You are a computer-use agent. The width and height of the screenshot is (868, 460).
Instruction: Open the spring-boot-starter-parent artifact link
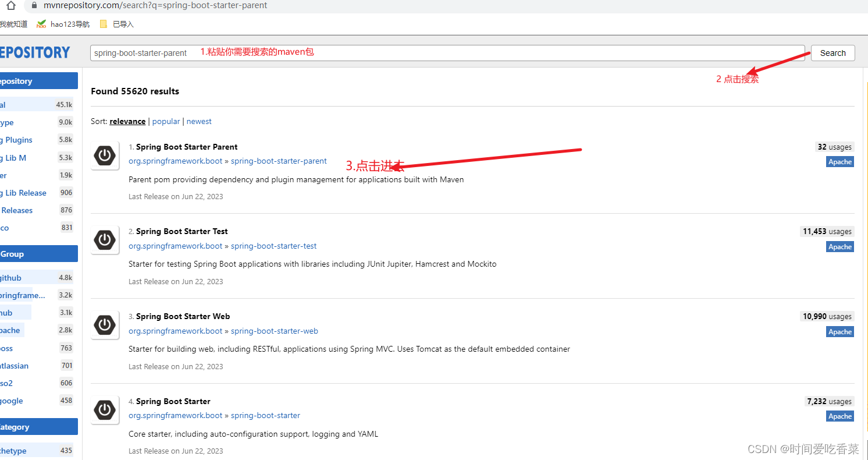point(279,161)
